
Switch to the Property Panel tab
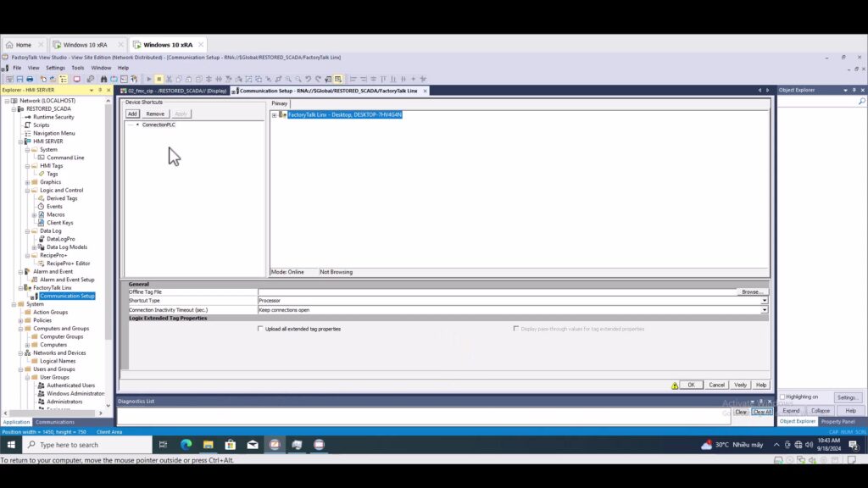click(837, 421)
